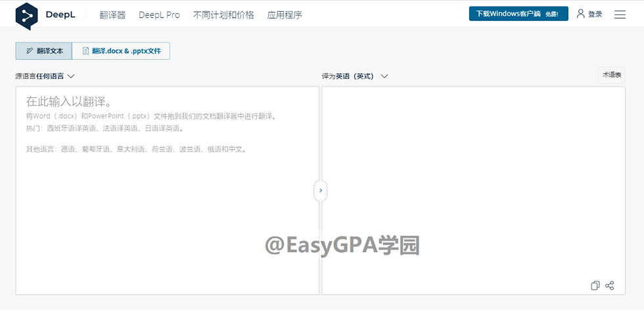Share translation using the share icon
This screenshot has height=310, width=644.
coord(610,286)
